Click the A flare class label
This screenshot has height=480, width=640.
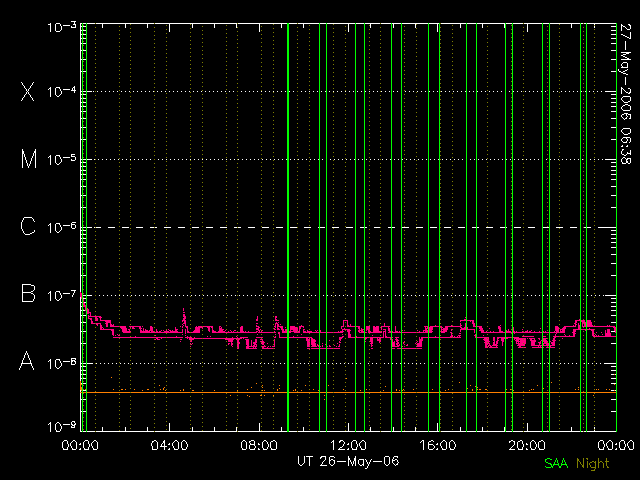click(x=27, y=361)
